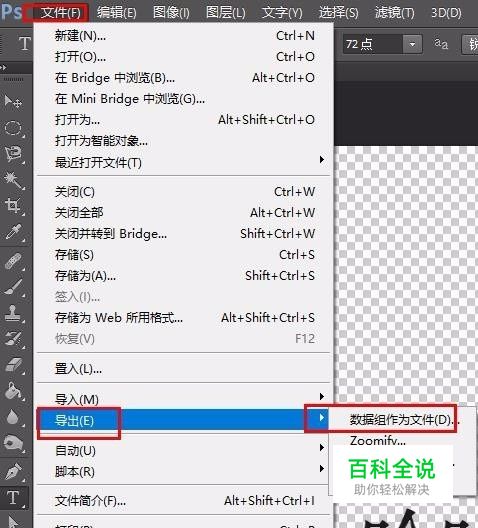Expand 自动(U) submenu arrow
478x528 pixels.
[322, 448]
